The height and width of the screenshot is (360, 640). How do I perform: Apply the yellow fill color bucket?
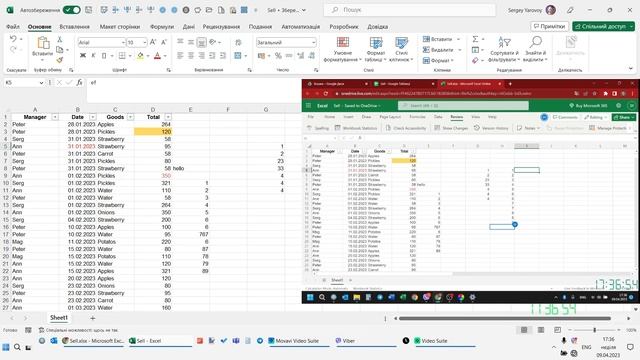140,56
